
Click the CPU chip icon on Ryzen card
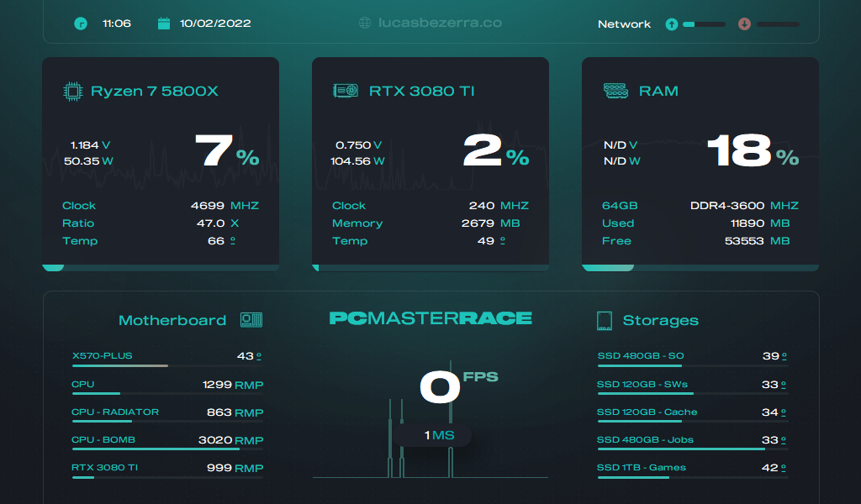(x=72, y=91)
